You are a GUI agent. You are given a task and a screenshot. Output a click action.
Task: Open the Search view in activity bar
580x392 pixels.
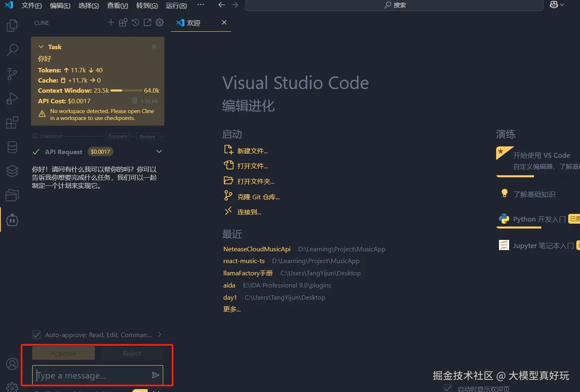[x=12, y=50]
